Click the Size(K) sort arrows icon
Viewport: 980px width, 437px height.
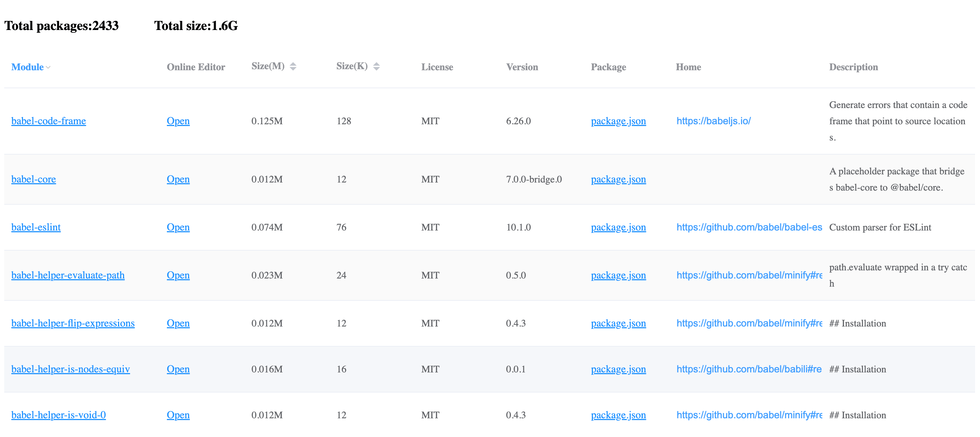tap(376, 66)
